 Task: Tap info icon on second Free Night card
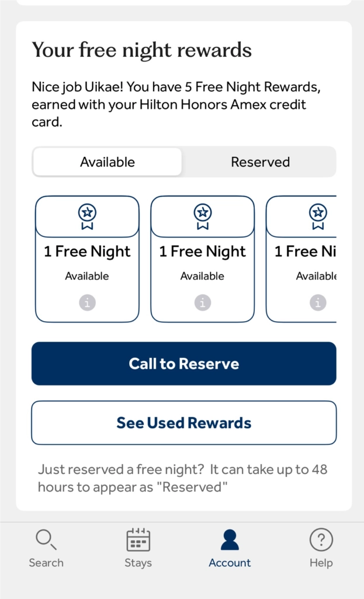pyautogui.click(x=203, y=302)
